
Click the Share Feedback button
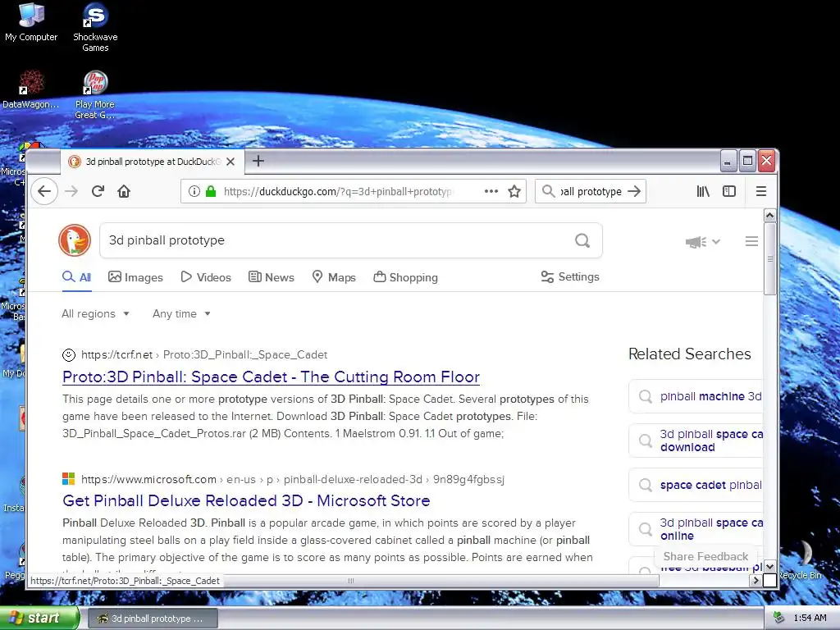705,556
